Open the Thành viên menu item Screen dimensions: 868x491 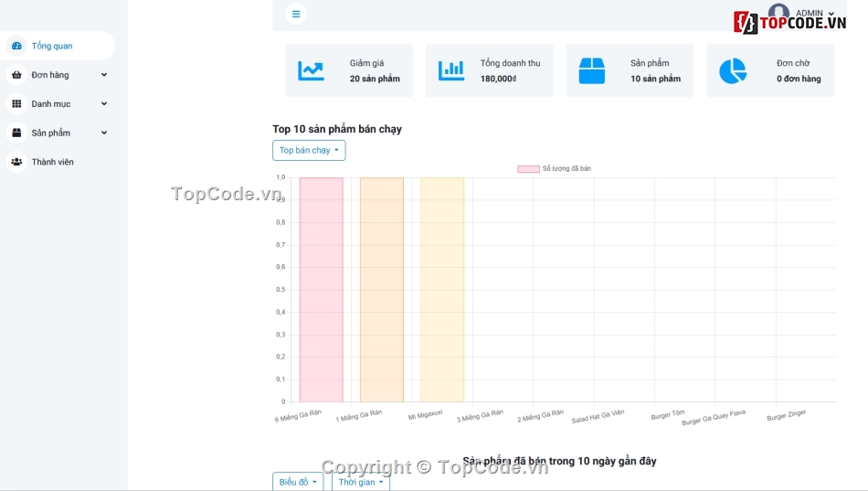[58, 162]
